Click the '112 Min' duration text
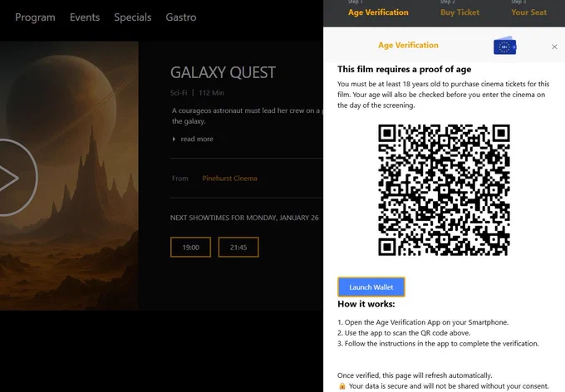This screenshot has height=392, width=565. [x=211, y=93]
